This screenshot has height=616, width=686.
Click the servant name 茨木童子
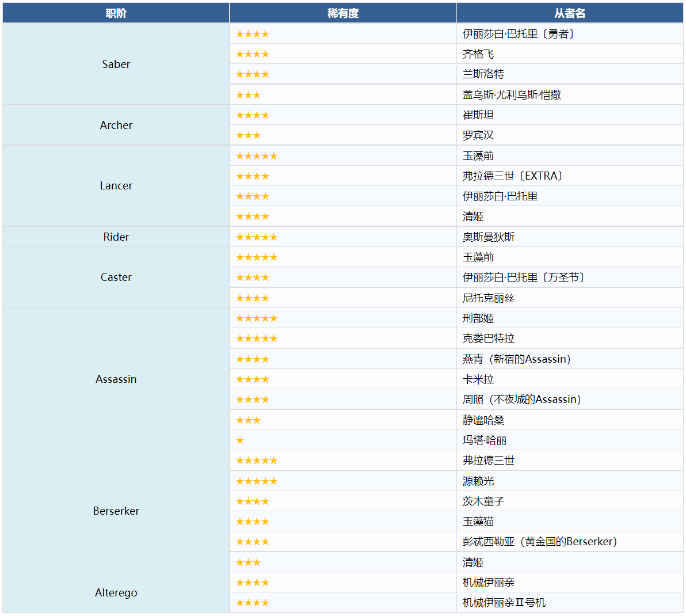pos(483,501)
